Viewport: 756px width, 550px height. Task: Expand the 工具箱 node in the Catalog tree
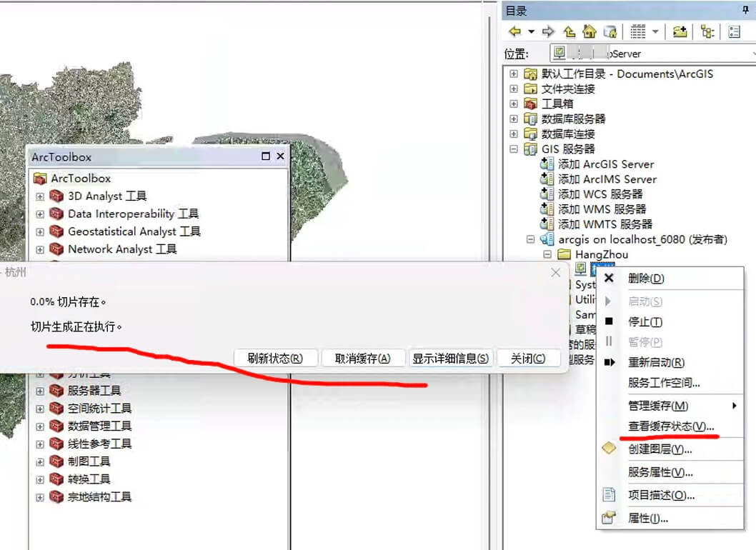[514, 104]
